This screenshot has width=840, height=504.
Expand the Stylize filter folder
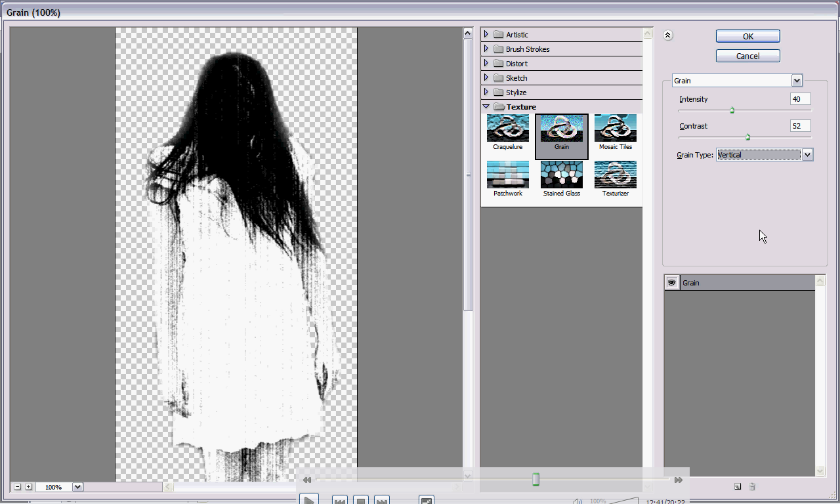tap(486, 92)
